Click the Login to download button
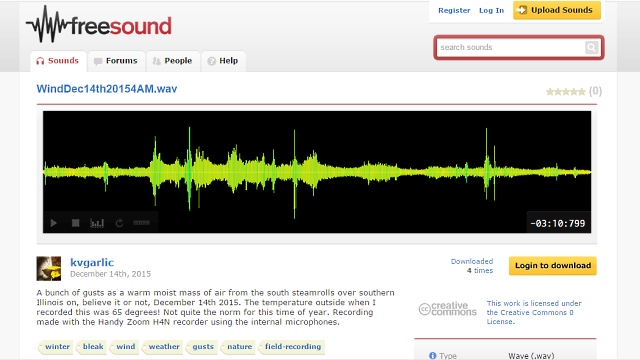 [x=553, y=266]
